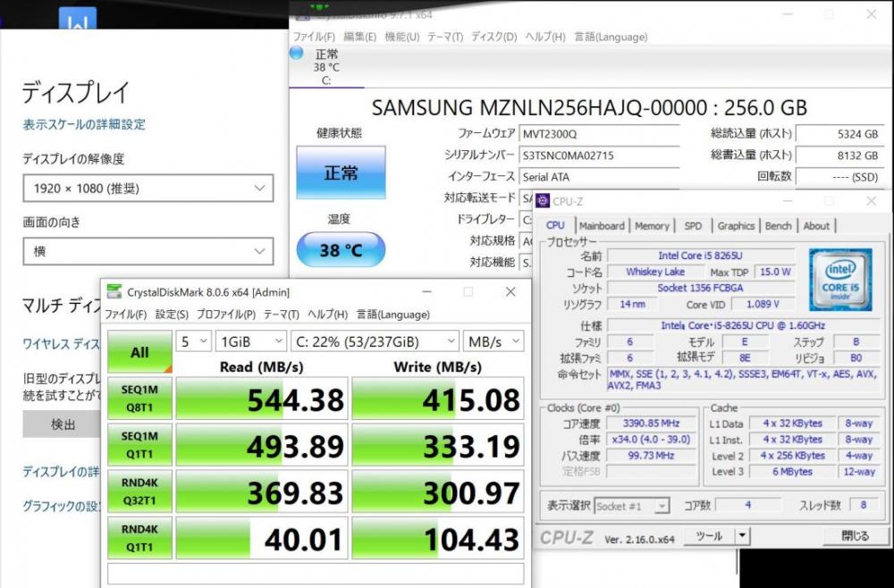Open ディスク(D) menu in CrystalDiskInfo

tap(493, 37)
